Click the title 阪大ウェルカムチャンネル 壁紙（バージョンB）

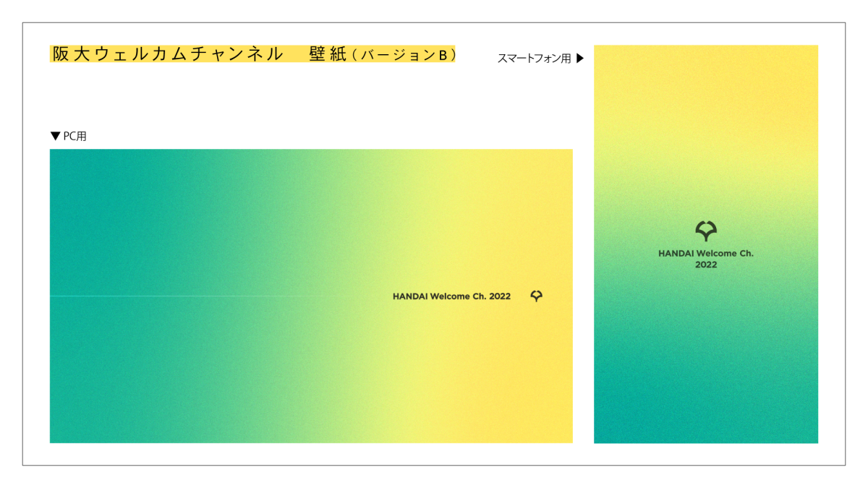point(253,54)
